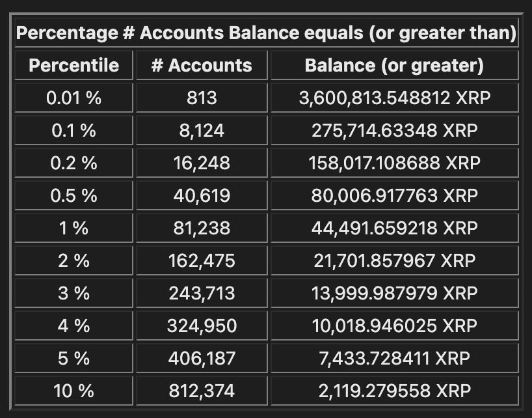Select the 0.1 % percentile cell
Screen dimensions: 532x418
click(73, 130)
